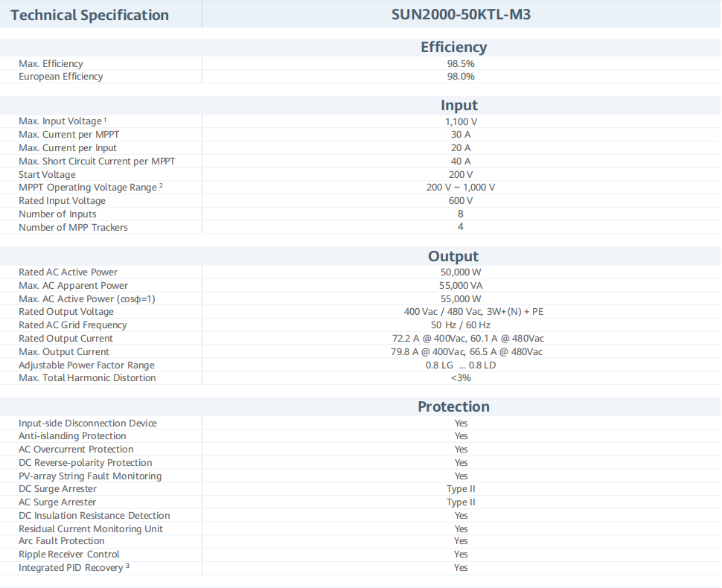Select 'Max. Current per MPPT' label
Screen dimensions: 722x588
pos(68,135)
